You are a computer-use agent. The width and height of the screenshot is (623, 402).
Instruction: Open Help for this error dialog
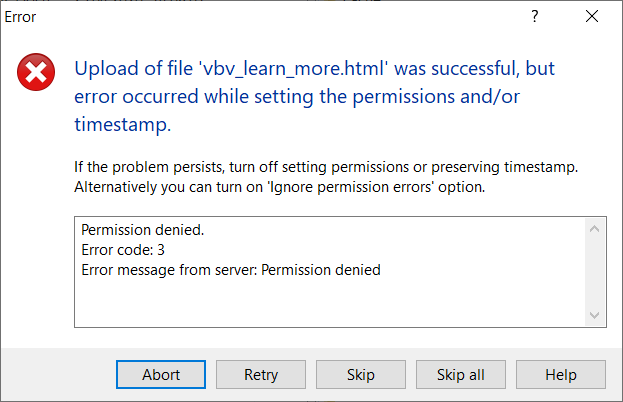point(561,375)
